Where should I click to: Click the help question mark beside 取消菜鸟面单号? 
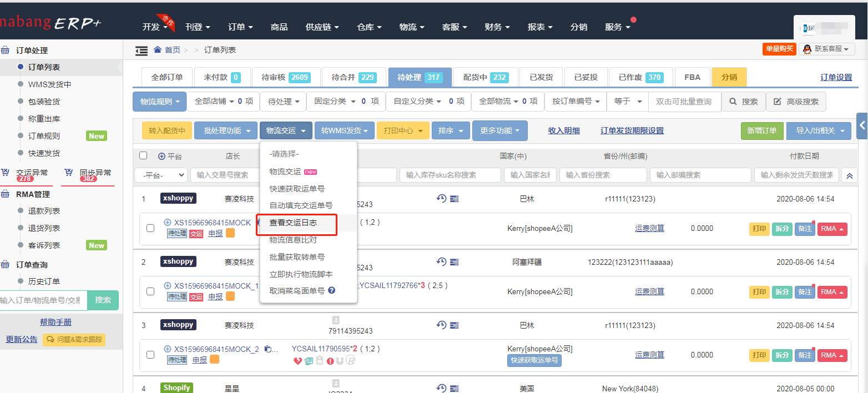tap(332, 290)
